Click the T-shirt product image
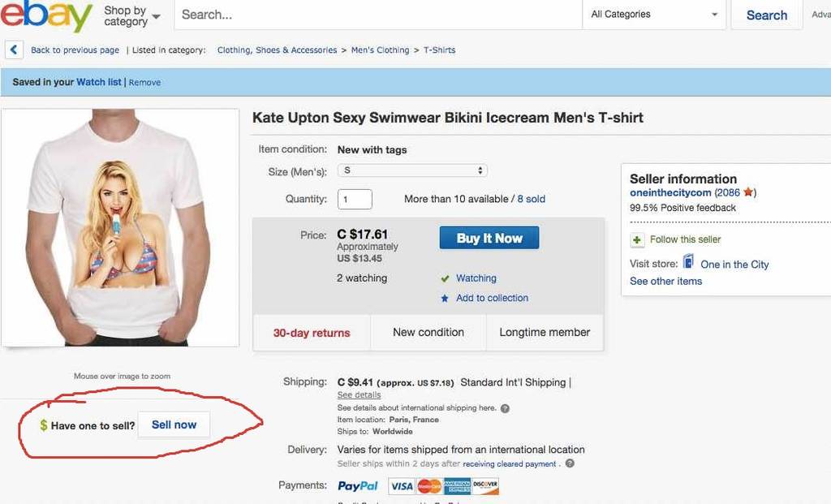Screen dimensions: 831x504 tap(120, 227)
